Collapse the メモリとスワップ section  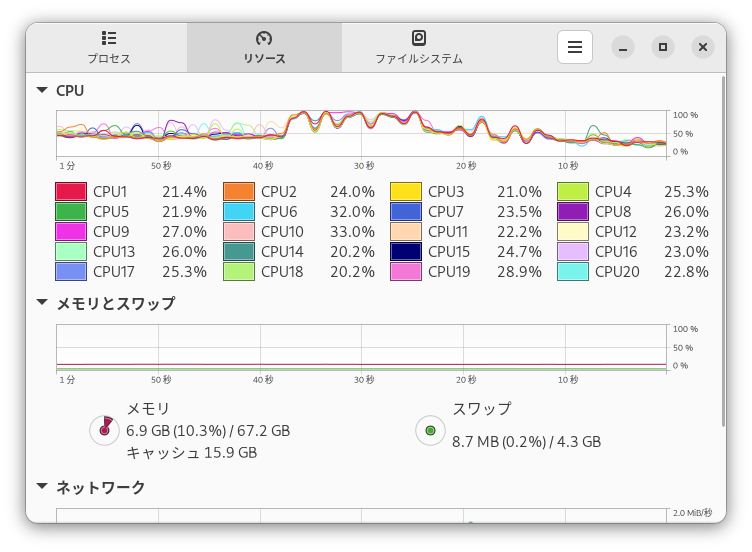click(x=42, y=302)
